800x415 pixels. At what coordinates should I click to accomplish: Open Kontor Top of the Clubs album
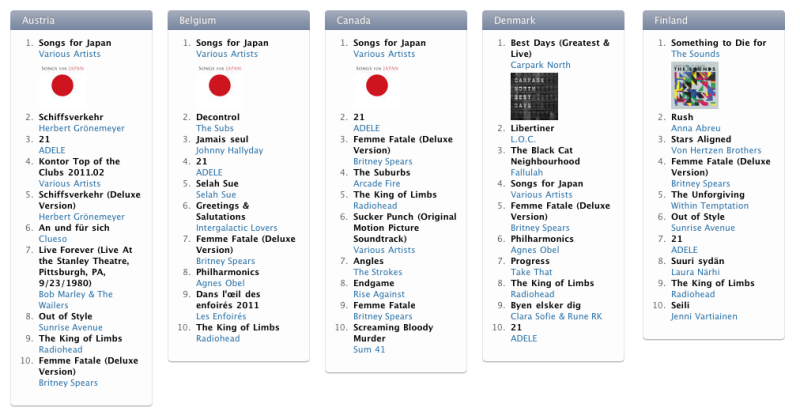click(x=80, y=167)
